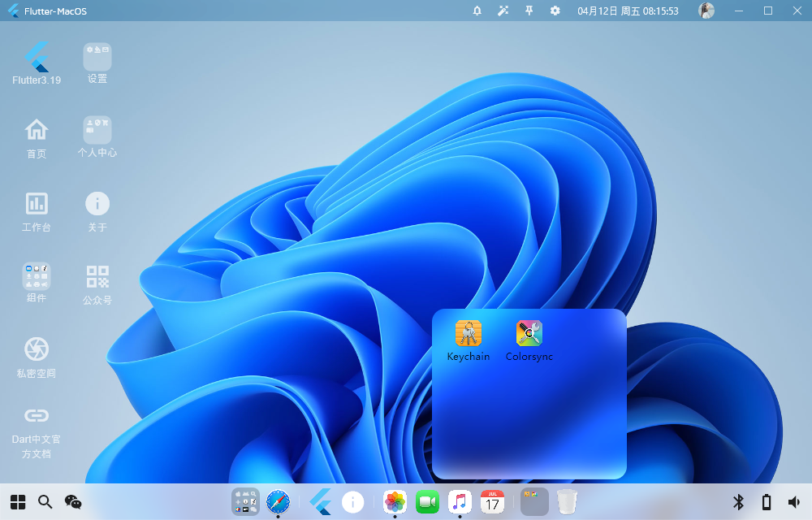This screenshot has height=520, width=812.
Task: Open the Trash bin in dock
Action: 567,501
